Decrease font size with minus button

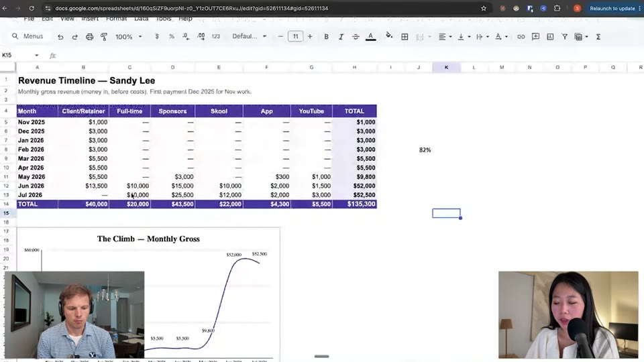[280, 36]
